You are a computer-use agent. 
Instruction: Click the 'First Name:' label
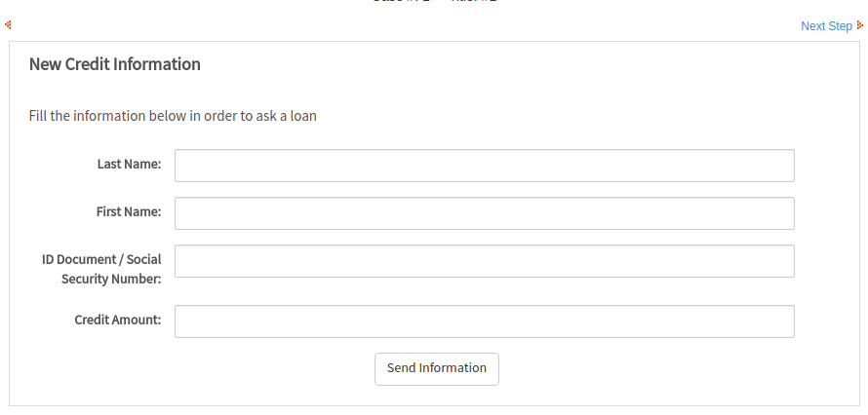click(128, 211)
